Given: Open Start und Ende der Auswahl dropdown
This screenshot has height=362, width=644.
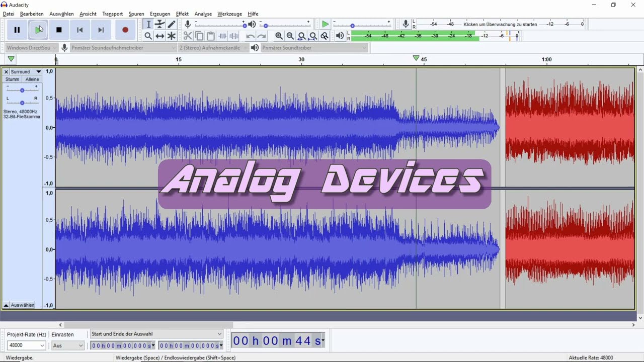Looking at the screenshot, I should click(156, 334).
